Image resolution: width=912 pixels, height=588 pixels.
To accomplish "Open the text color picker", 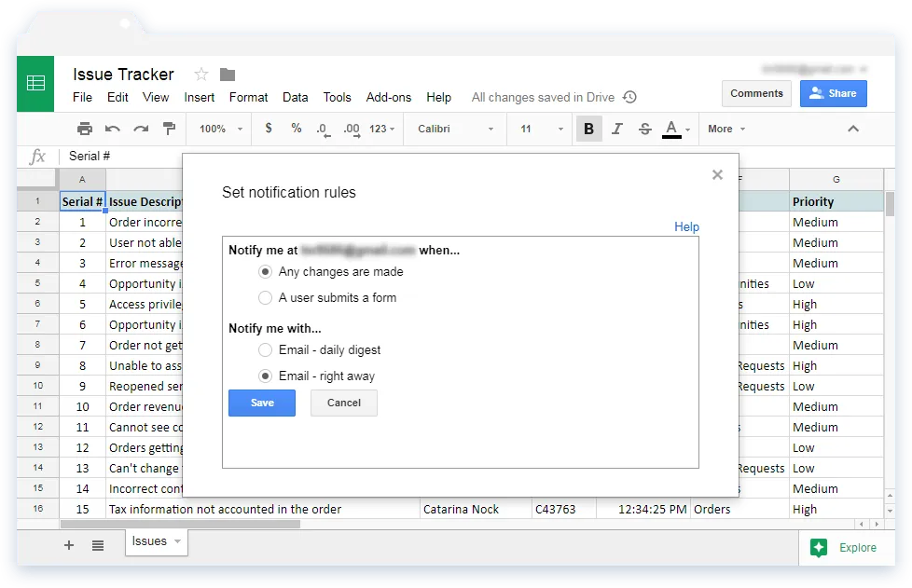I will pyautogui.click(x=675, y=129).
